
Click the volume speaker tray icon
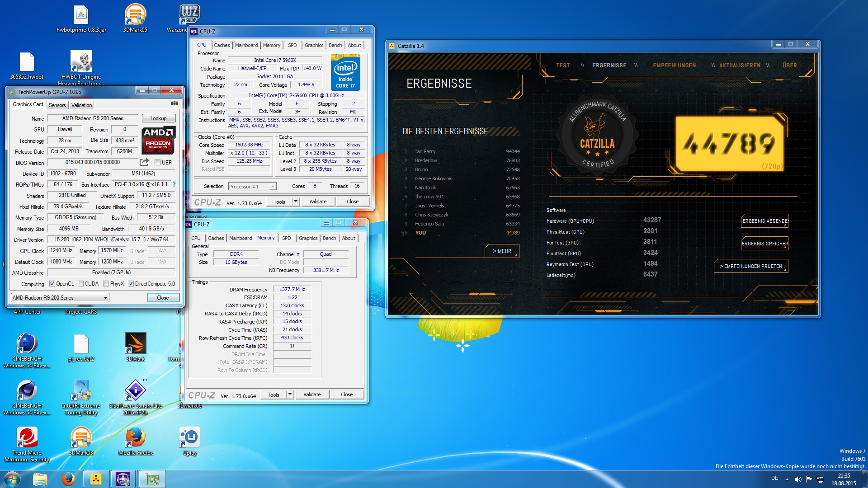[x=798, y=479]
